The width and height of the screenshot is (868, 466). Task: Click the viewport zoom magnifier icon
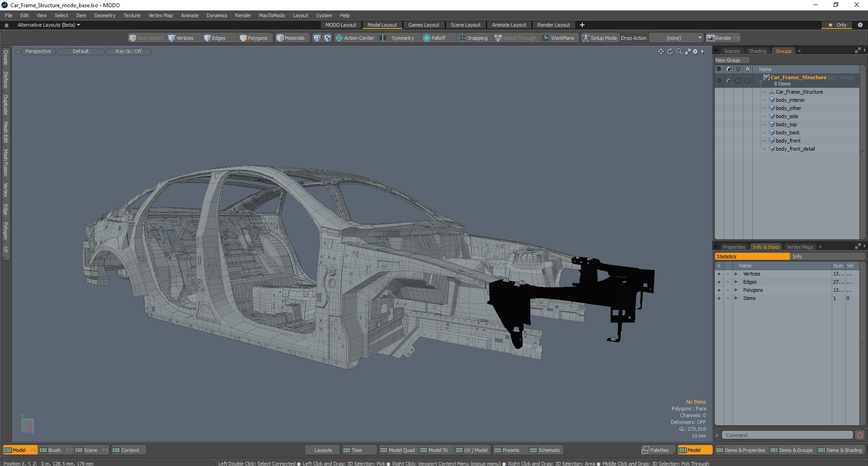pyautogui.click(x=679, y=52)
